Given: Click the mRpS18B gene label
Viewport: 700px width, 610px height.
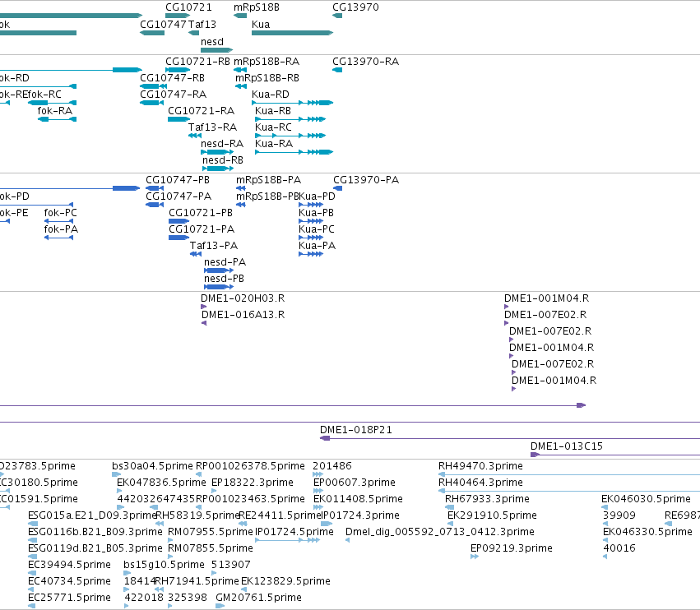Looking at the screenshot, I should tap(257, 7).
